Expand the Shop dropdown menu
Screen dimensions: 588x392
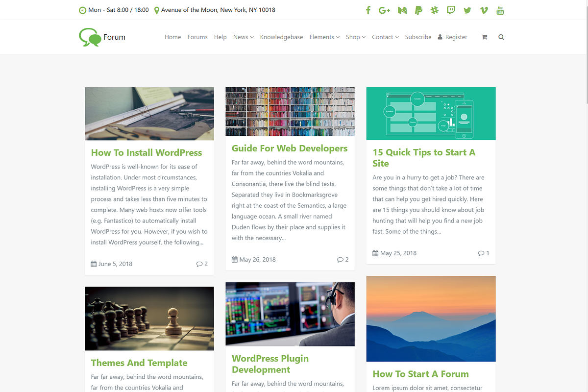[356, 37]
